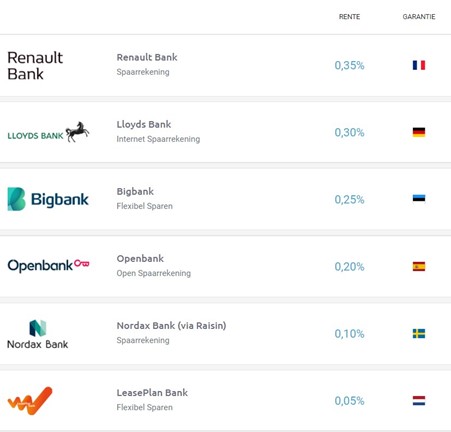
Task: Click the Swedish flag icon
Action: point(419,333)
